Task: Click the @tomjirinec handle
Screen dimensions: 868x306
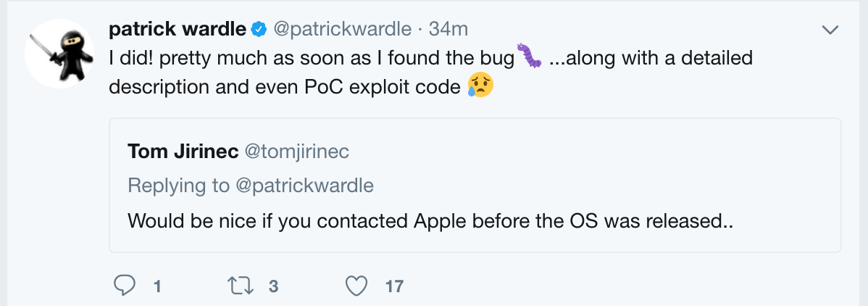Action: [x=297, y=152]
